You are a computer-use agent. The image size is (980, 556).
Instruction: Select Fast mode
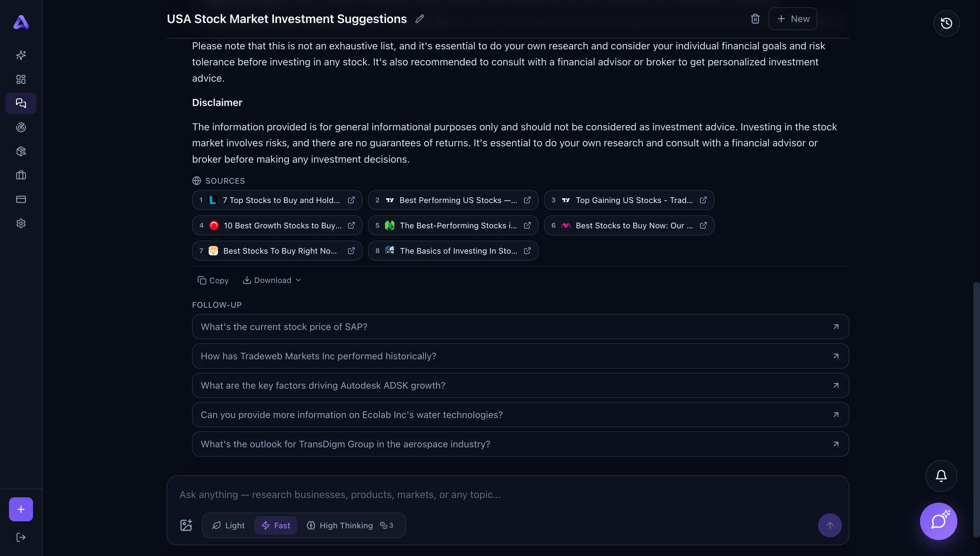[276, 525]
